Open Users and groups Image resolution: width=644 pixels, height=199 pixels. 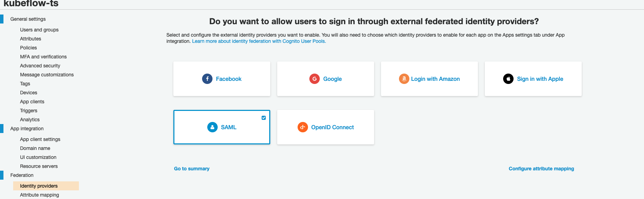point(39,30)
